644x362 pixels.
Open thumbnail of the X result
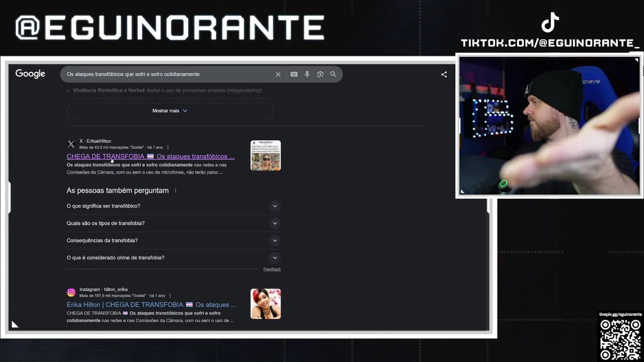(266, 155)
